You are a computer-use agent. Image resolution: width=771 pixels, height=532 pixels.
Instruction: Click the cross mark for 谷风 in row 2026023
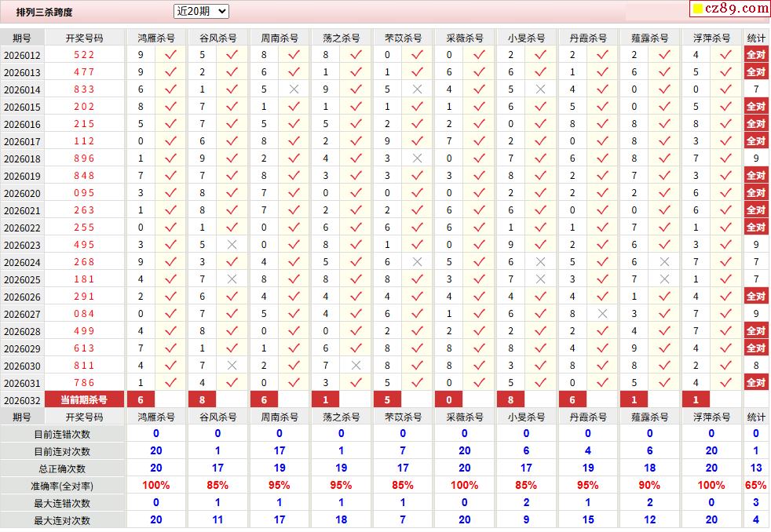click(232, 244)
